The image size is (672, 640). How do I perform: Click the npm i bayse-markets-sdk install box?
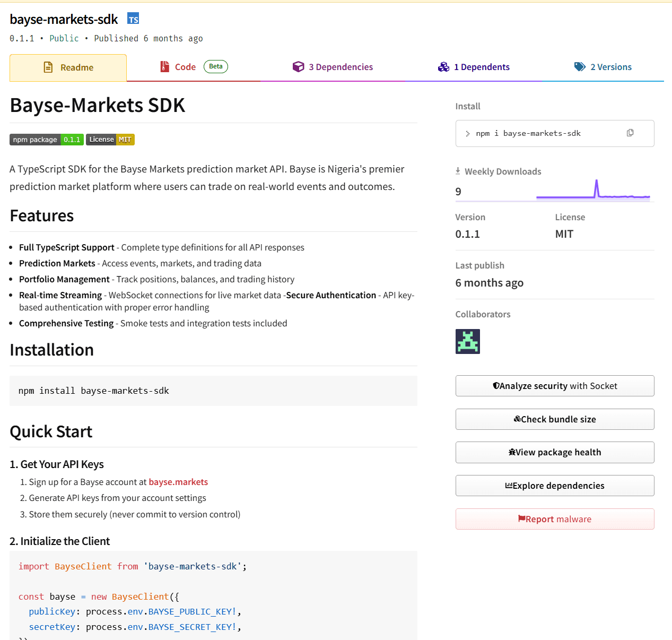(555, 133)
